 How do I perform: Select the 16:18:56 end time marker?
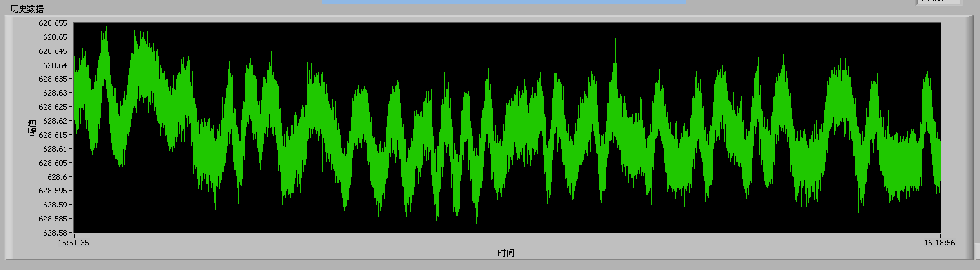point(940,242)
